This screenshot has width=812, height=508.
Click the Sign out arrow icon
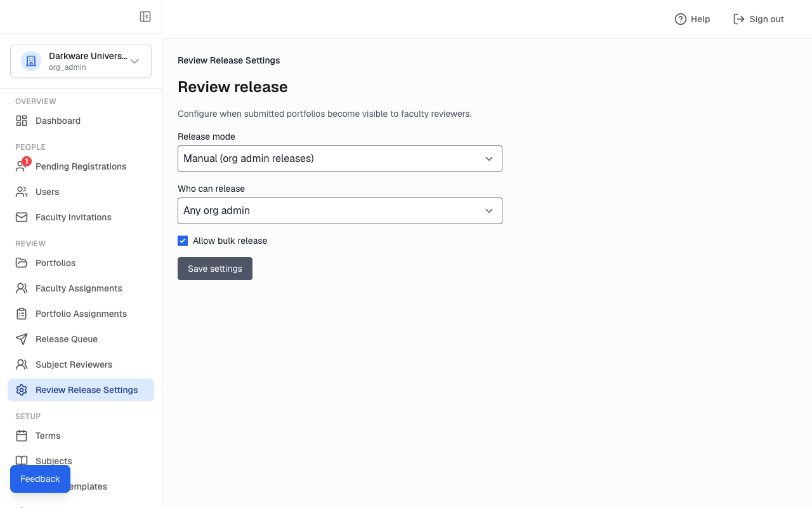pyautogui.click(x=738, y=19)
